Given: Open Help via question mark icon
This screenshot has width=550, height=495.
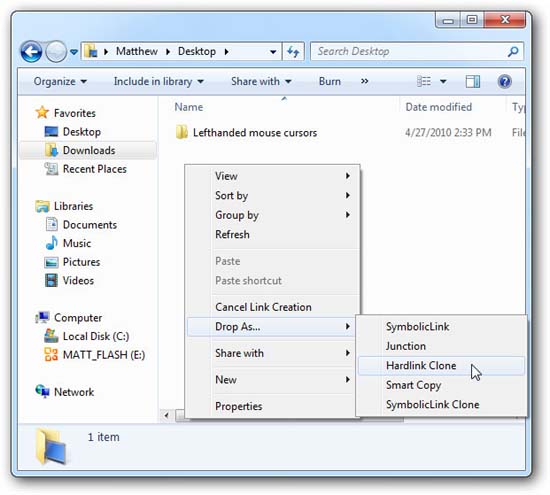Looking at the screenshot, I should pyautogui.click(x=504, y=81).
